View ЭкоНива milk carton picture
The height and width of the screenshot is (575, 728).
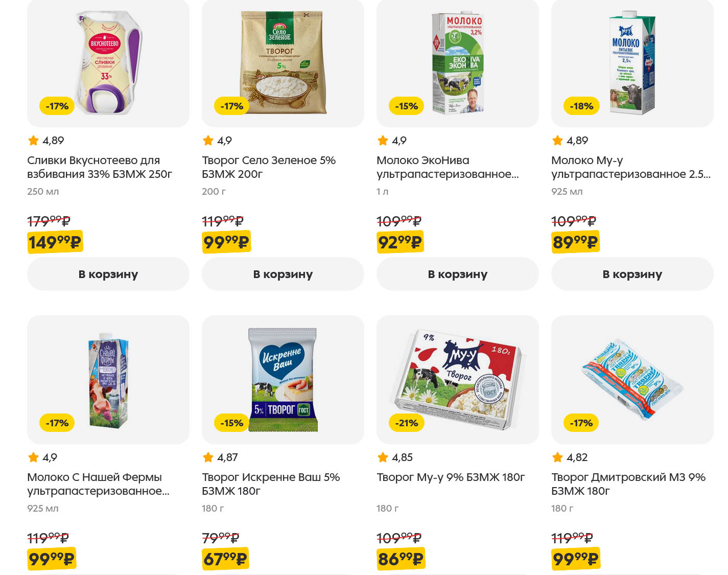point(457,61)
